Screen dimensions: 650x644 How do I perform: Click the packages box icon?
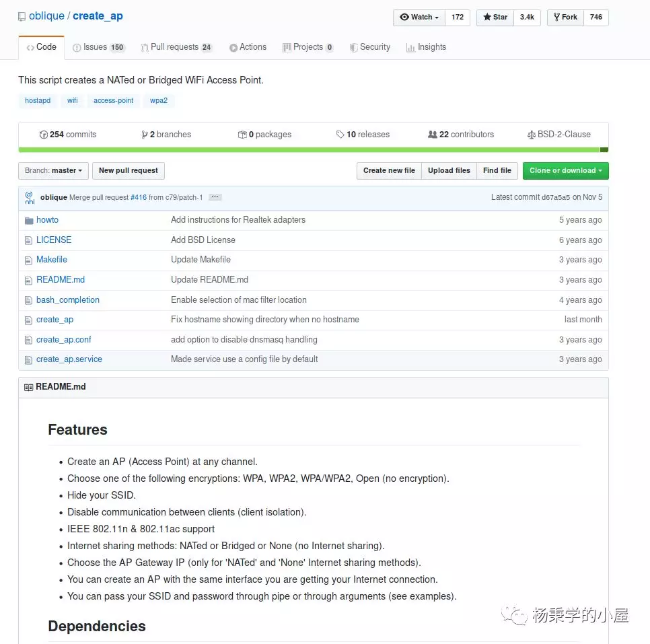pyautogui.click(x=242, y=135)
